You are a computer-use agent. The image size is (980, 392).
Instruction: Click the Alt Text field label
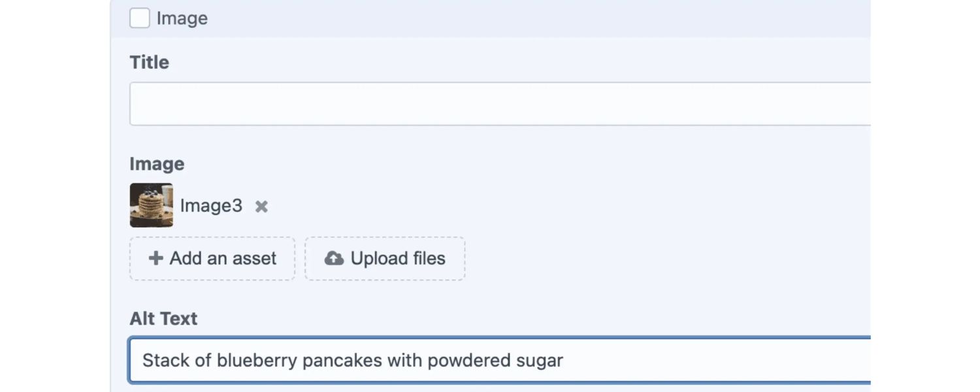tap(163, 319)
